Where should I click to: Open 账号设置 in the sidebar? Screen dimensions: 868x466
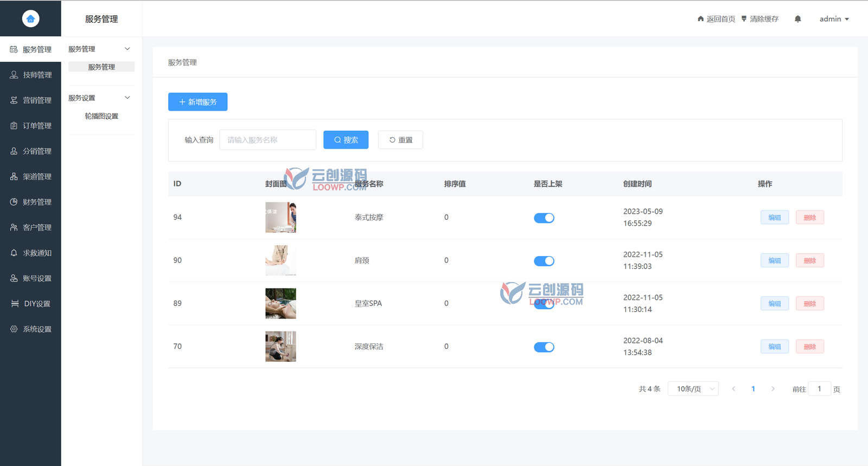(x=30, y=278)
